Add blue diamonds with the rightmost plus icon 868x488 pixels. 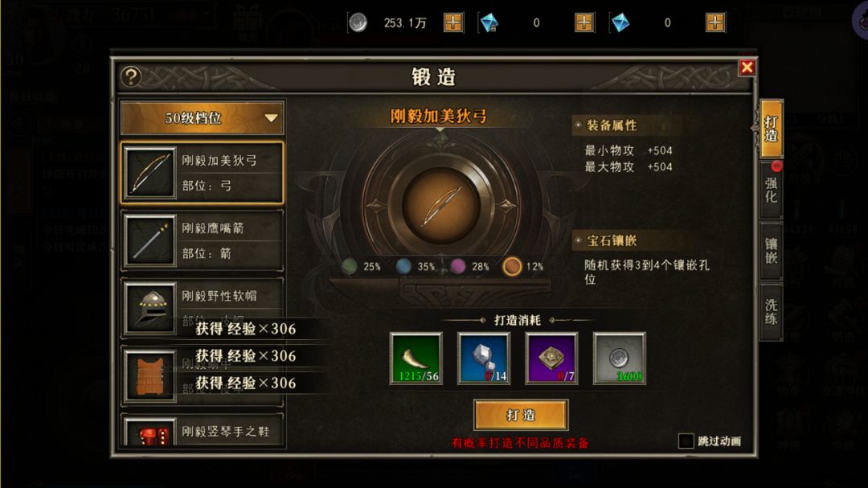(x=715, y=23)
